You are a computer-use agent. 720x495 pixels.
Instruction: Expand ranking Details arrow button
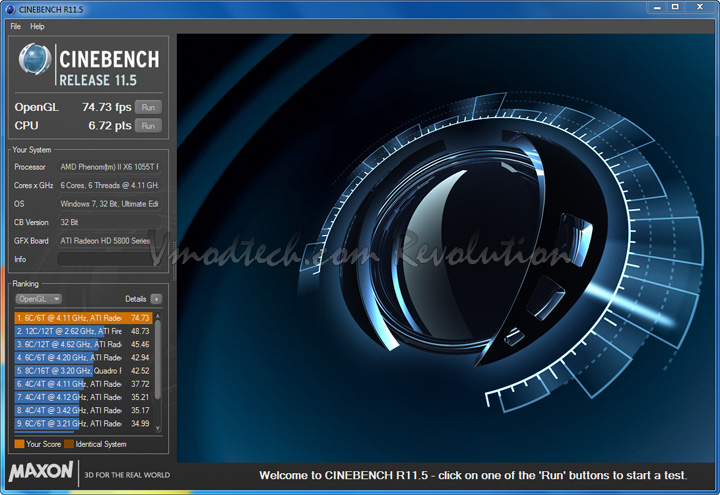(157, 299)
